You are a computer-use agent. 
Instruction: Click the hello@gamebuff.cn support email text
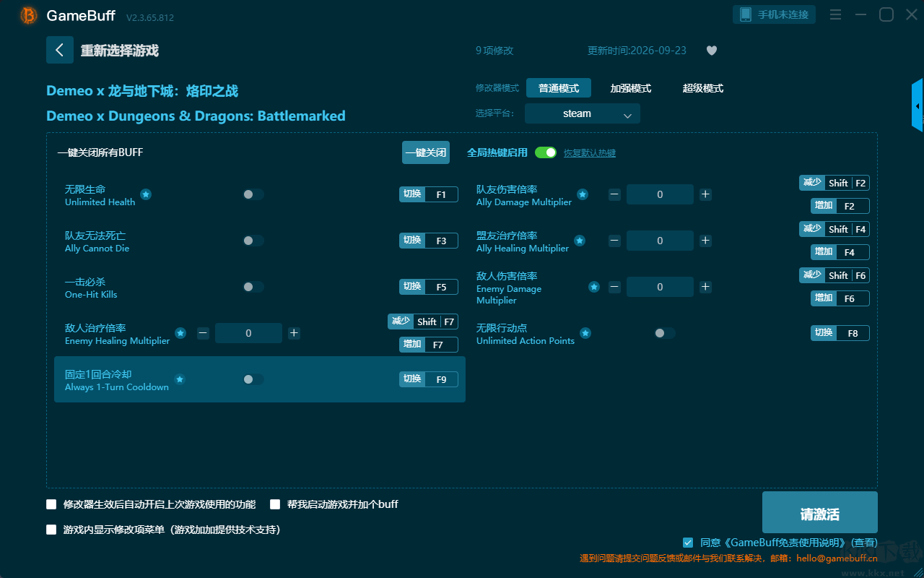click(837, 558)
